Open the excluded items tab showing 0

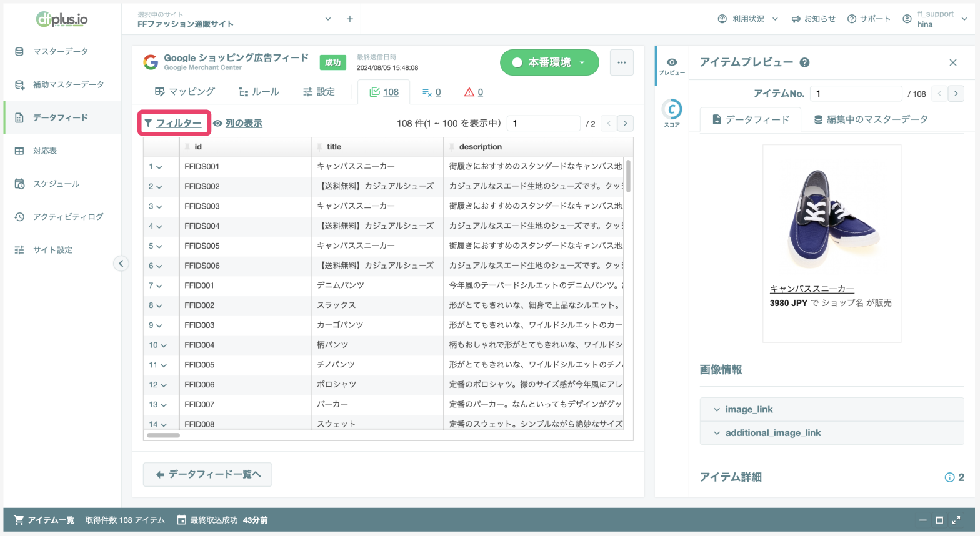431,92
